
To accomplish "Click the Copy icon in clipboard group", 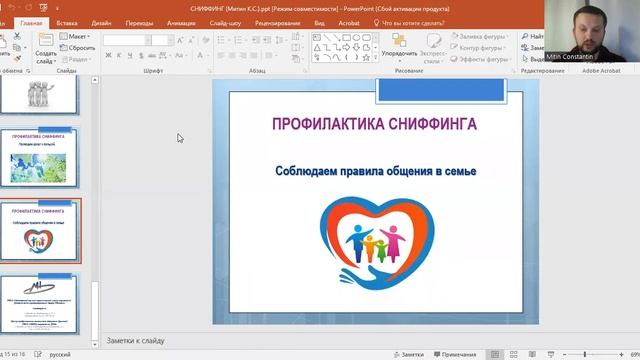I will tap(17, 48).
